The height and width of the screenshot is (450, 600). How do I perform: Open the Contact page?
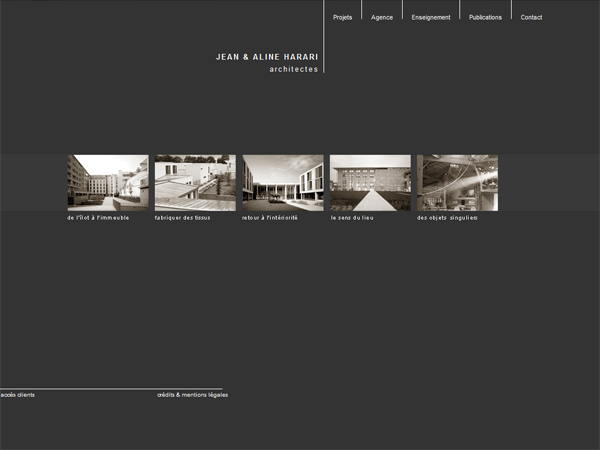click(531, 18)
